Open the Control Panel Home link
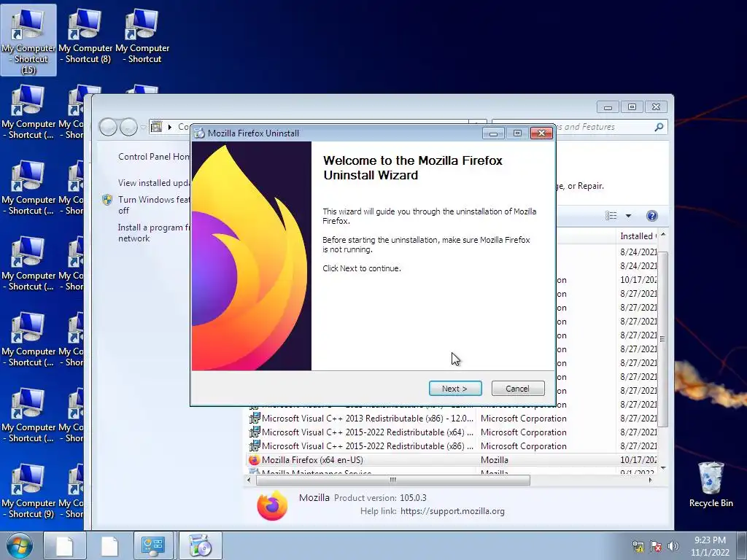Viewport: 747px width, 560px height. click(x=154, y=157)
